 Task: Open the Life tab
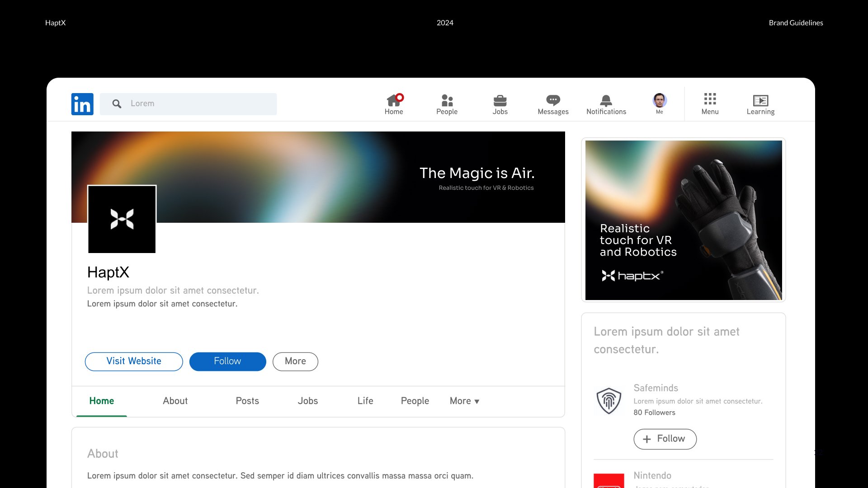(x=365, y=401)
